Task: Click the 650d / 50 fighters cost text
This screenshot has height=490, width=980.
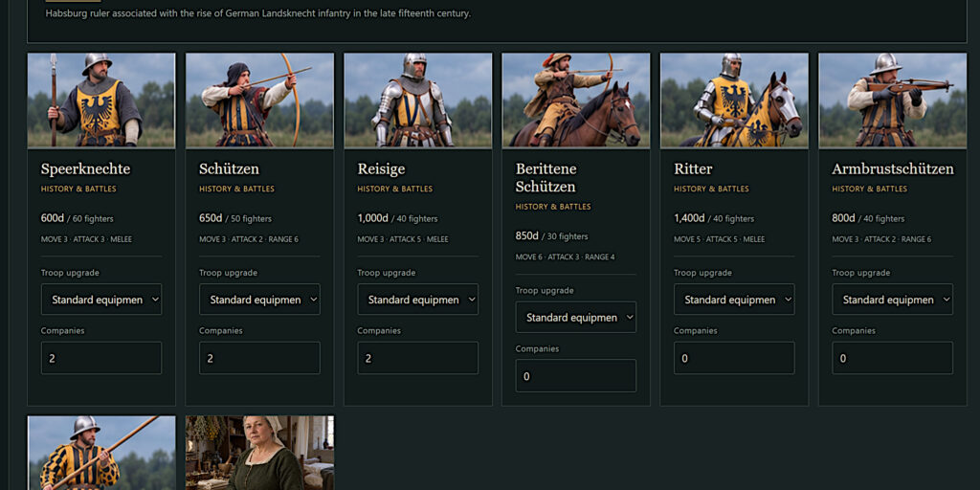Action: coord(235,218)
